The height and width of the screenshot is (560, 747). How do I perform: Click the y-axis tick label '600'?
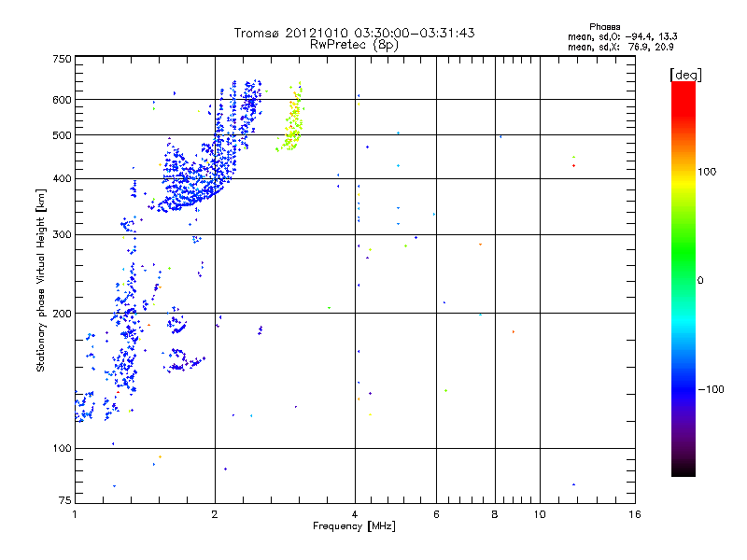coord(63,100)
